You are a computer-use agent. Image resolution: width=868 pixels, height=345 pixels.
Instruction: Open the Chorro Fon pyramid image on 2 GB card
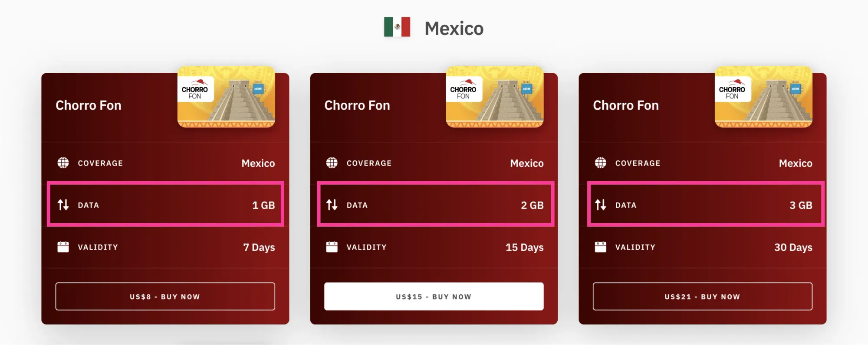click(495, 97)
